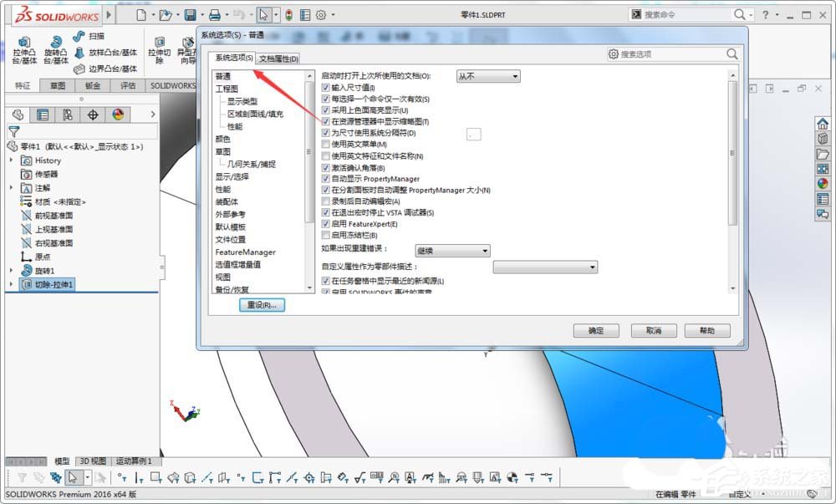Switch to the ConfigurationManager panel icon
Screen dimensions: 836x504
pos(67,114)
